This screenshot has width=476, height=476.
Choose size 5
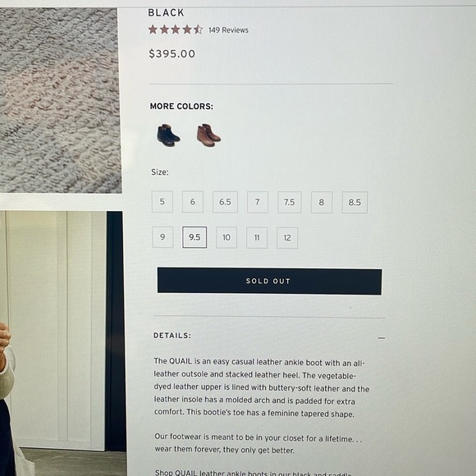tap(162, 202)
